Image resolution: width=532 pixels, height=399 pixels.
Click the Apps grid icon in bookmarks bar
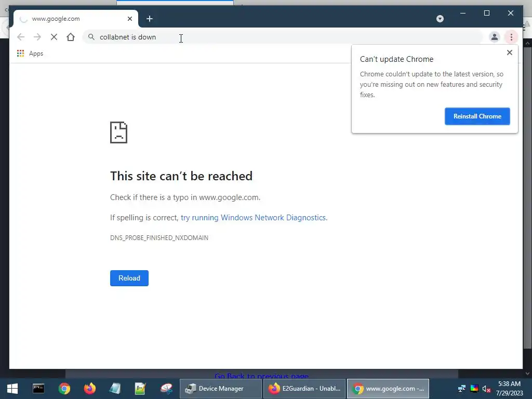click(20, 54)
